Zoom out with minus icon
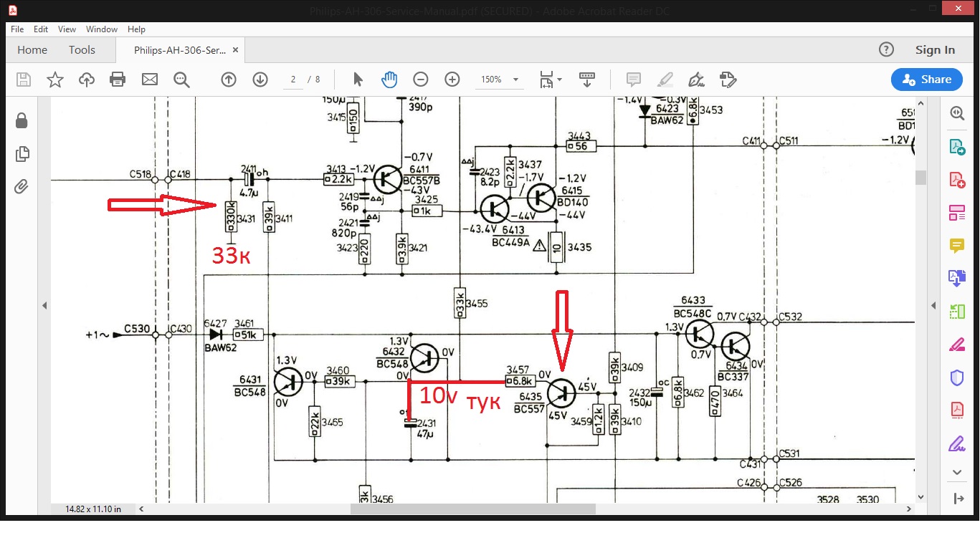This screenshot has width=980, height=553. [x=421, y=80]
